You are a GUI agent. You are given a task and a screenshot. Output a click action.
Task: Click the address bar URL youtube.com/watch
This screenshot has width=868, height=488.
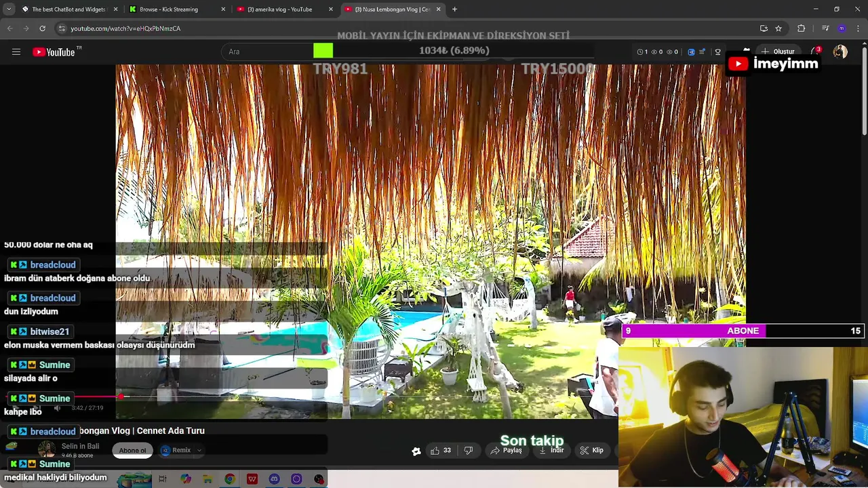[x=125, y=28]
